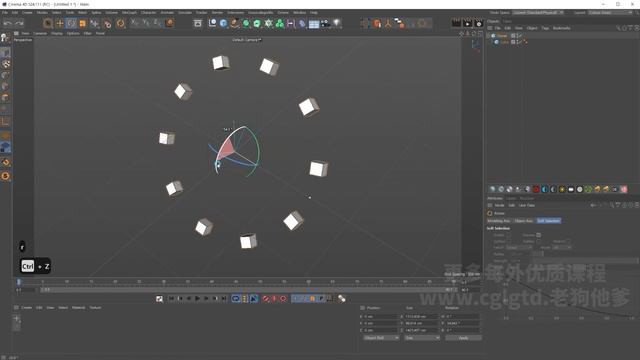This screenshot has height=360, width=640.
Task: Go to start of animation
Action: point(171,299)
